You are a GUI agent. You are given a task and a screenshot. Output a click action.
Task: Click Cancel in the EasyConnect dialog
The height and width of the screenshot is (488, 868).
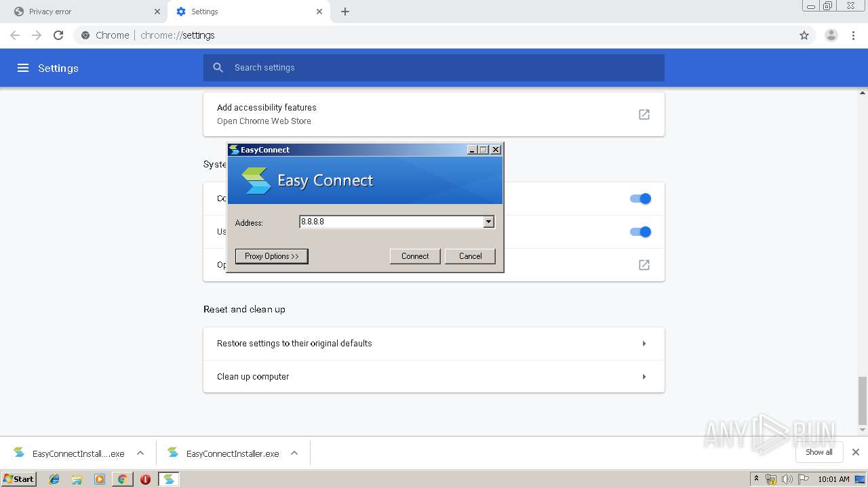point(470,256)
